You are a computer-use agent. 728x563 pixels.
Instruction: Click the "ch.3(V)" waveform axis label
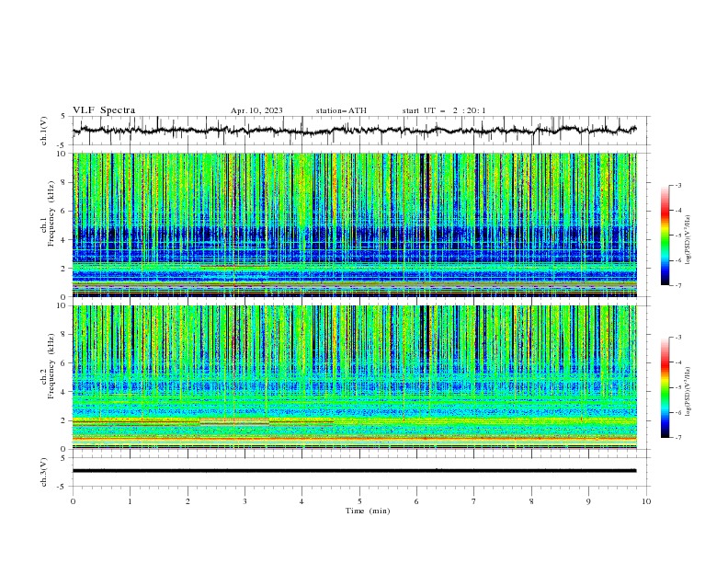click(44, 472)
